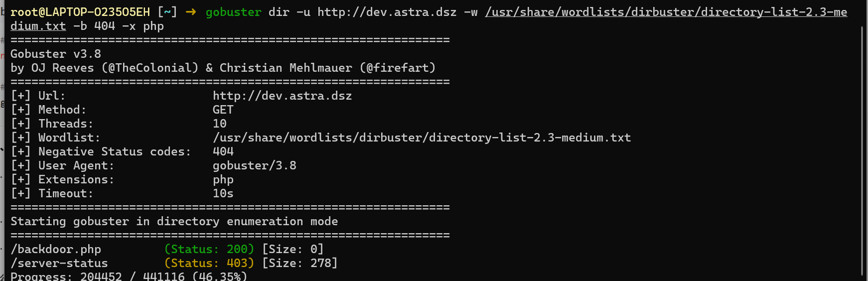Click the vertical scrollbar on the right edge
Image resolution: width=868 pixels, height=281 pixels.
point(862,149)
